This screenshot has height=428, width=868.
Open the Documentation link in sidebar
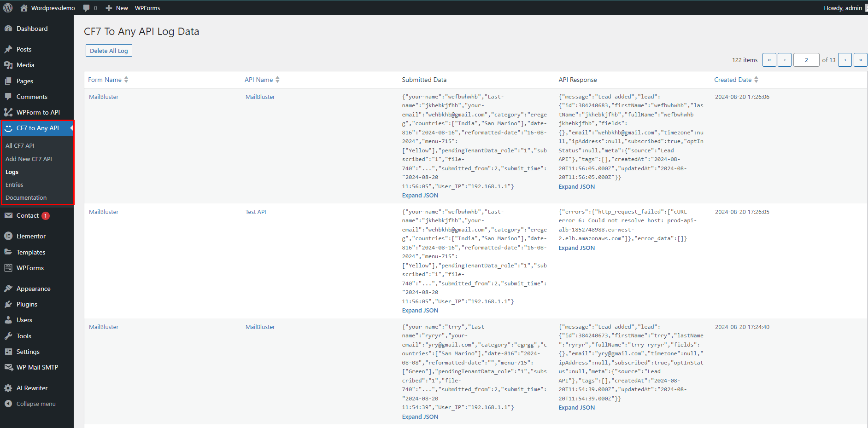(26, 197)
